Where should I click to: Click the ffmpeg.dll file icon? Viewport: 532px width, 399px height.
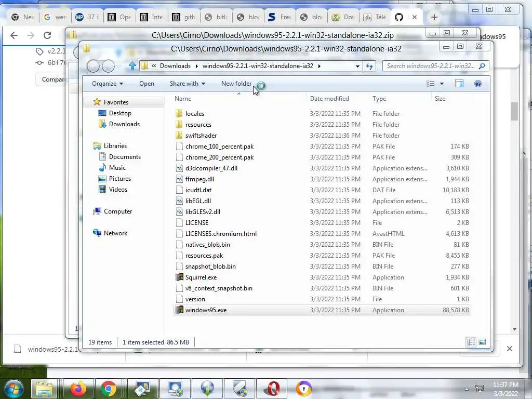pyautogui.click(x=179, y=179)
